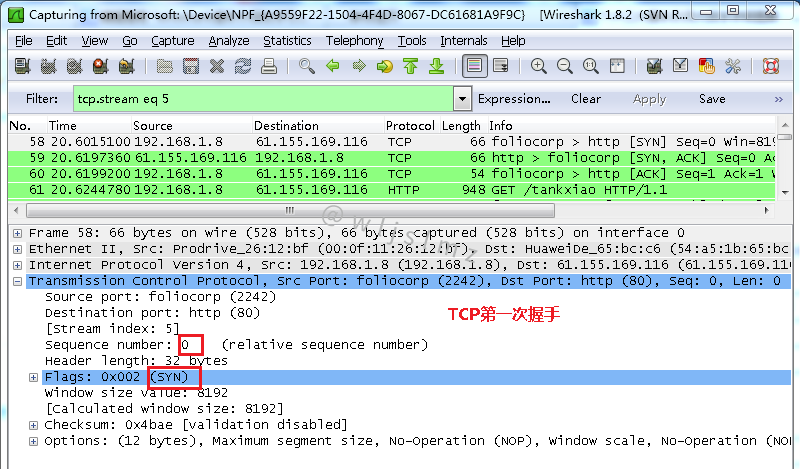The image size is (800, 469).
Task: Open the File menu
Action: tap(23, 41)
